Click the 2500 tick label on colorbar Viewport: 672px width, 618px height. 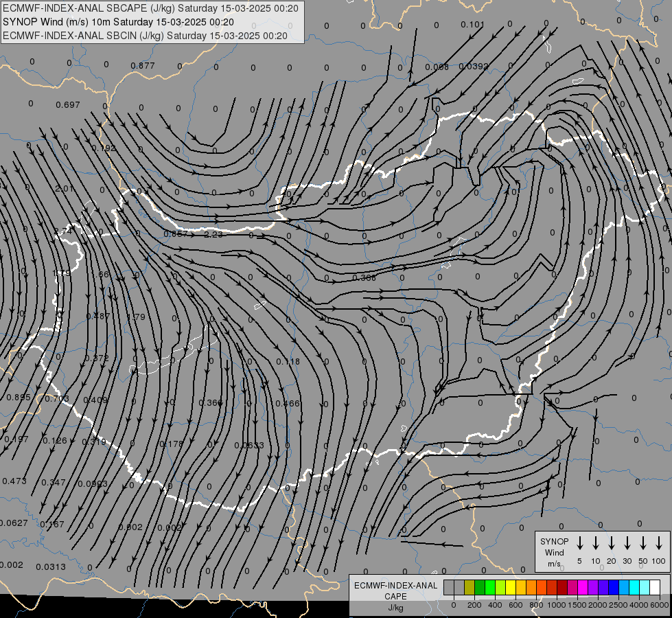pos(618,605)
